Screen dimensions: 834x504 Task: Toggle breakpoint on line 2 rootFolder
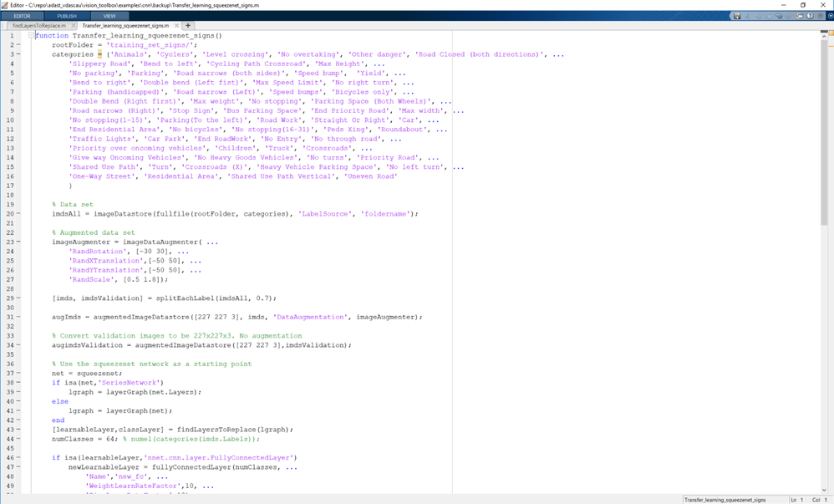coord(18,44)
